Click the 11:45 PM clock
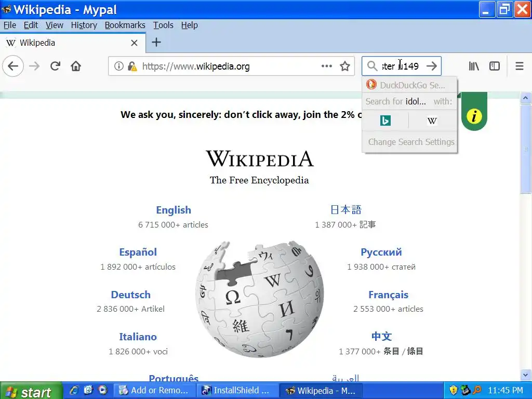The height and width of the screenshot is (399, 532). tap(505, 391)
